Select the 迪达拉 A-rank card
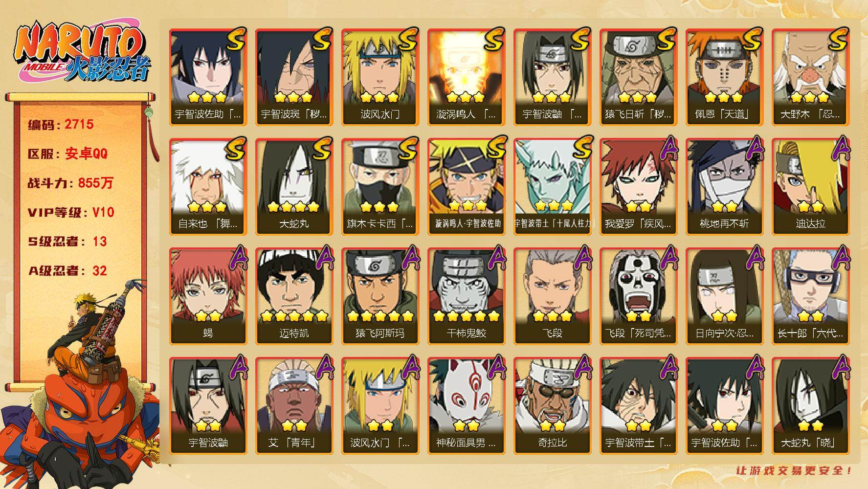Screen dimensions: 868x489 [810, 187]
